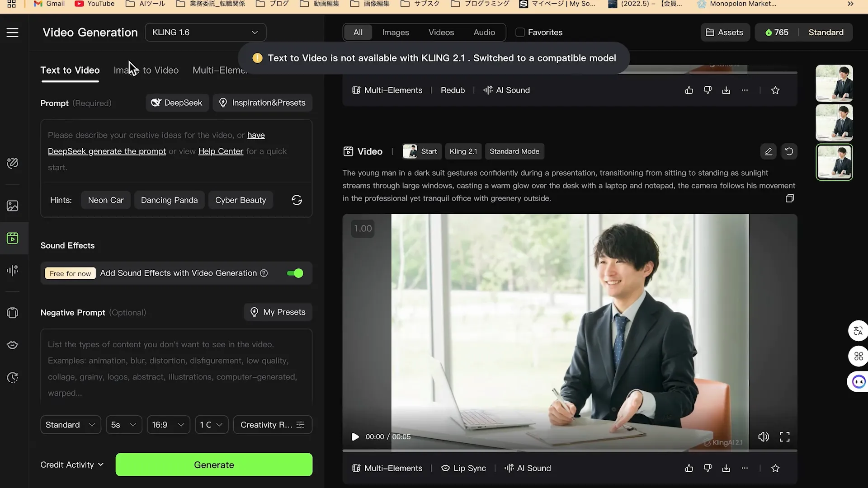868x488 pixels.
Task: Click the regenerate arrow icon above video
Action: 789,151
